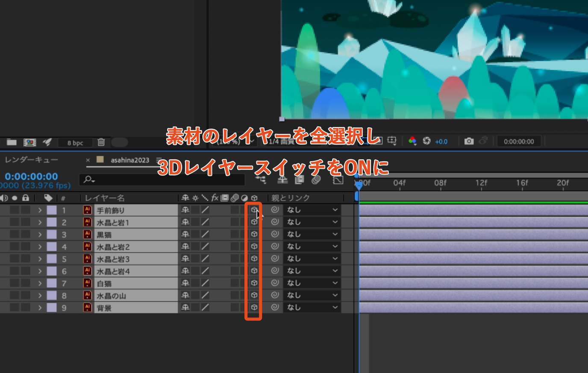
Task: Open the Graph Editor
Action: click(x=338, y=180)
